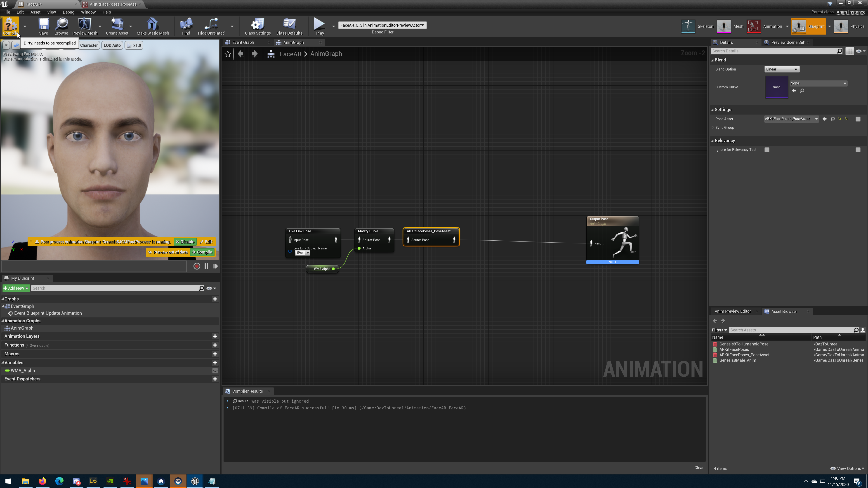Navigate forward in graph history
Viewport: 868px width, 488px height.
255,54
